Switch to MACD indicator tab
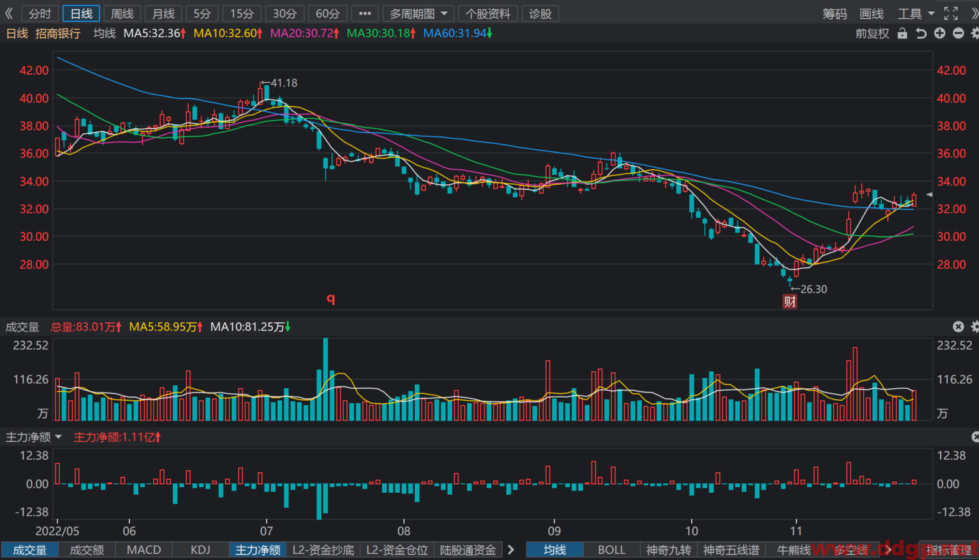Image resolution: width=979 pixels, height=560 pixels. tap(144, 550)
